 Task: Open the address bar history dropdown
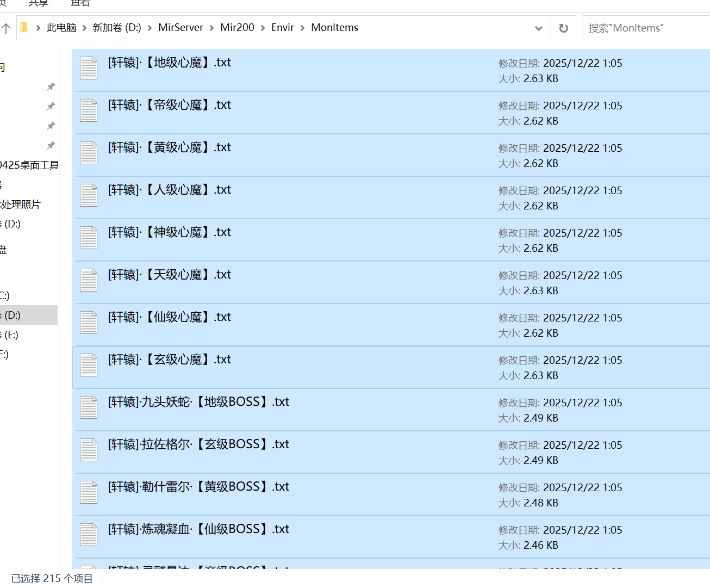539,28
